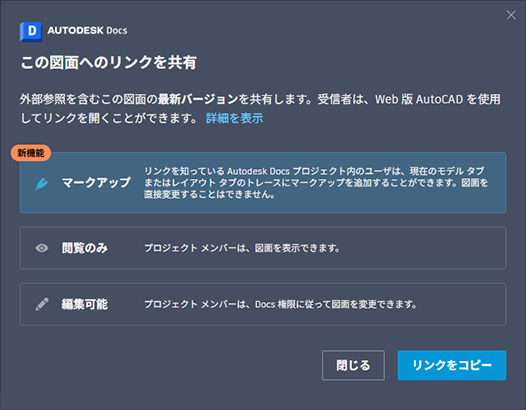Click the リンクをコピー button
This screenshot has width=526, height=410.
pyautogui.click(x=452, y=365)
